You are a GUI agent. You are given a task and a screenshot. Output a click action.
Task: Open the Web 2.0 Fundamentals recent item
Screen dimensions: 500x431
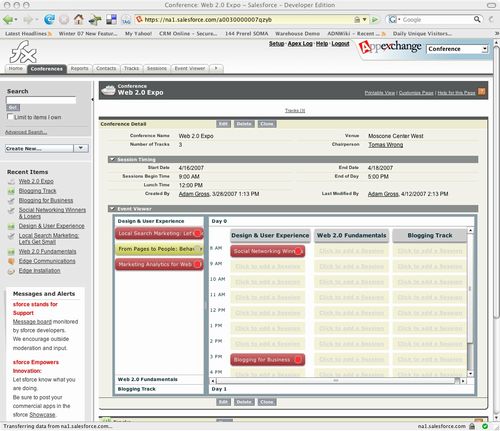tap(47, 252)
